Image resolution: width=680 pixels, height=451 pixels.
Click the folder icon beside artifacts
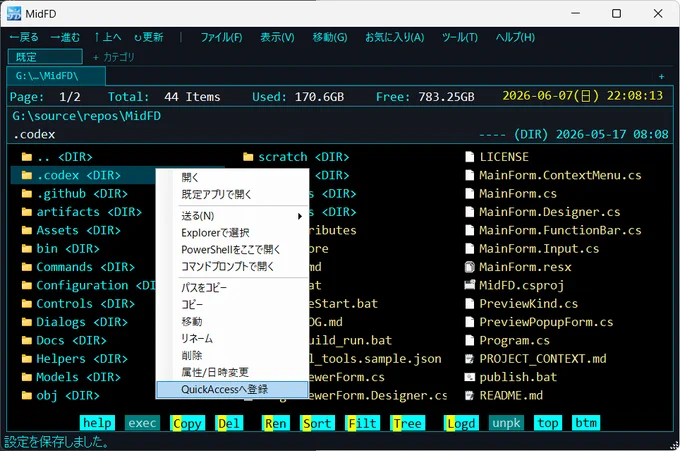click(x=27, y=212)
